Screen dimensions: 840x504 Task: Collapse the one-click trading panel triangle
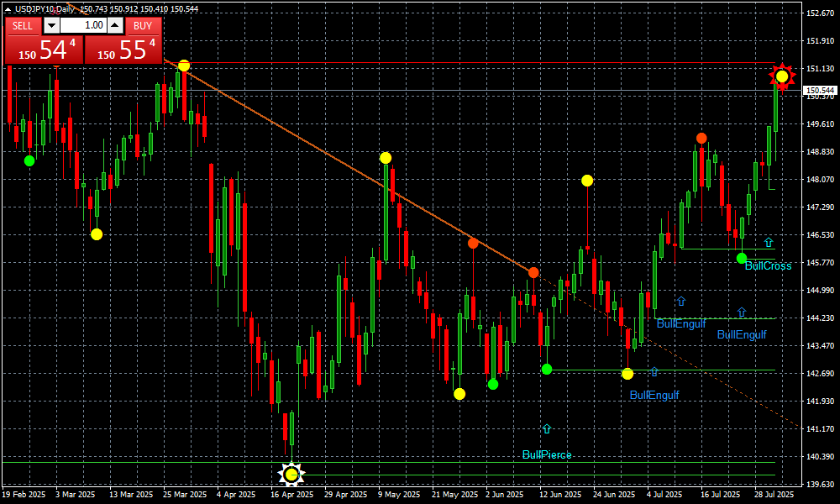click(x=8, y=8)
